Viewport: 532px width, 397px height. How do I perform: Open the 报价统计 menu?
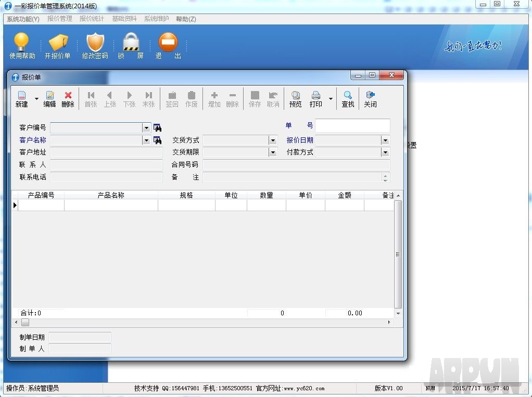(92, 19)
